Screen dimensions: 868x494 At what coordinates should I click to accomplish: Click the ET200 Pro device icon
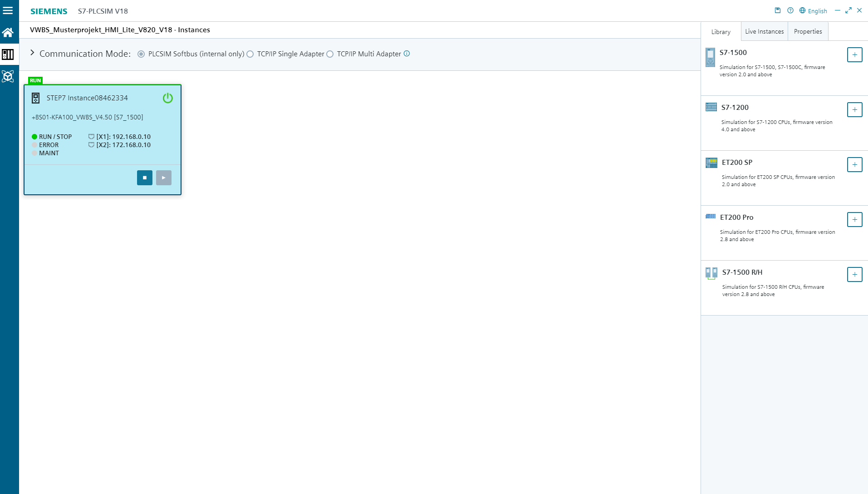pos(711,217)
